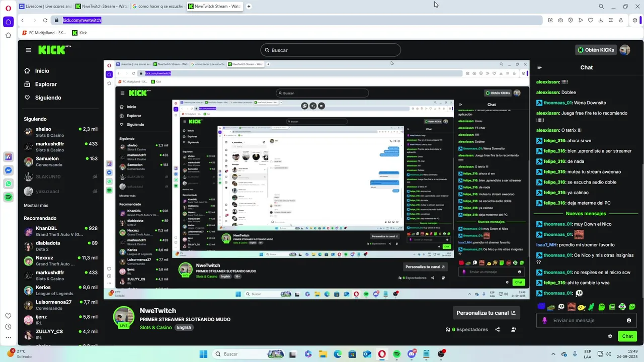Collapse the chat panel

pyautogui.click(x=539, y=67)
